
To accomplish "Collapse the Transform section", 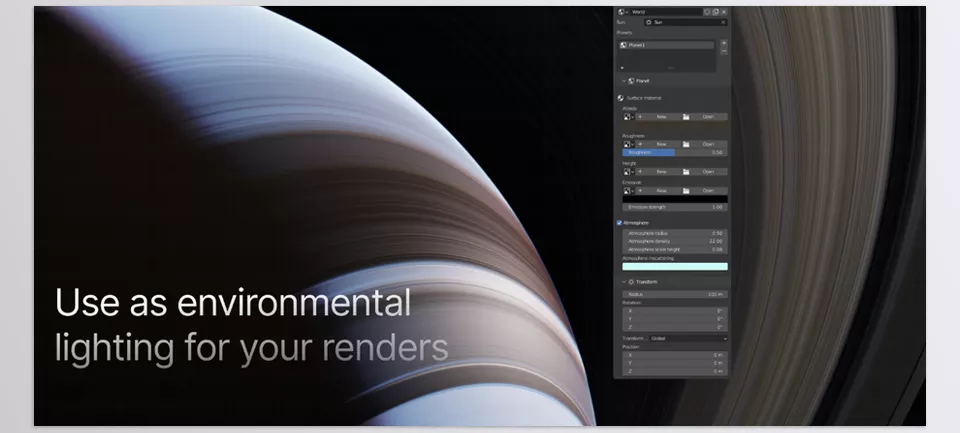I will coord(624,282).
